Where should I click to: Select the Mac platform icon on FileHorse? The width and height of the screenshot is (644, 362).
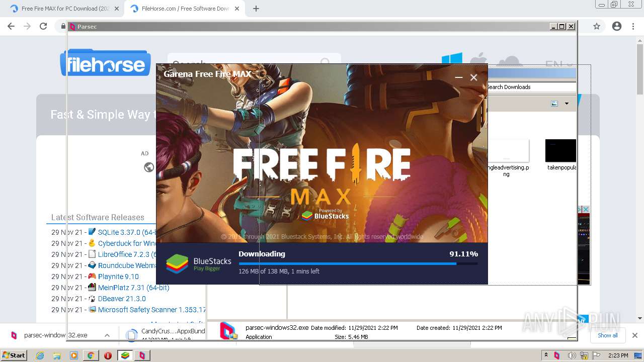pos(478,59)
